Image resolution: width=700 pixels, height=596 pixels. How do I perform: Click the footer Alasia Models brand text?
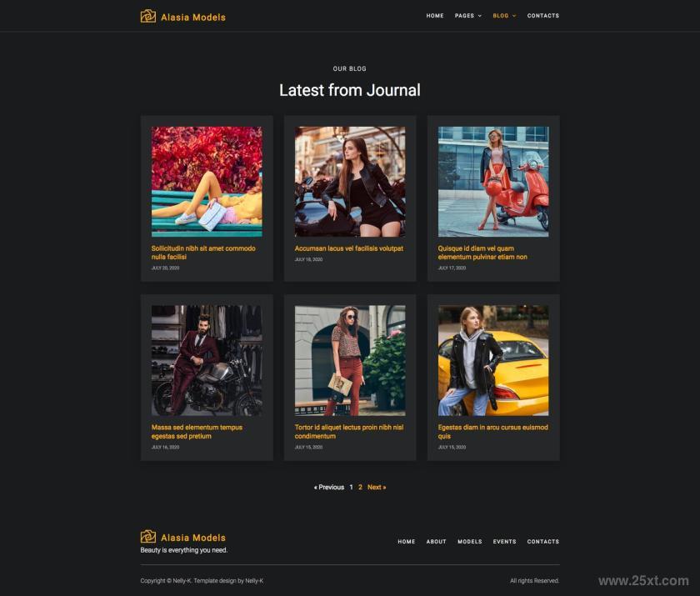(193, 538)
